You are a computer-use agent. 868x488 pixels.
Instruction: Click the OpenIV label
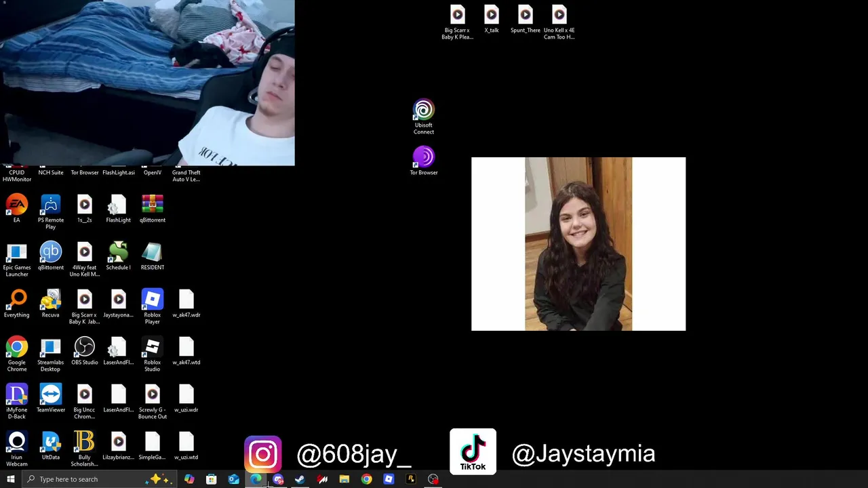click(153, 173)
